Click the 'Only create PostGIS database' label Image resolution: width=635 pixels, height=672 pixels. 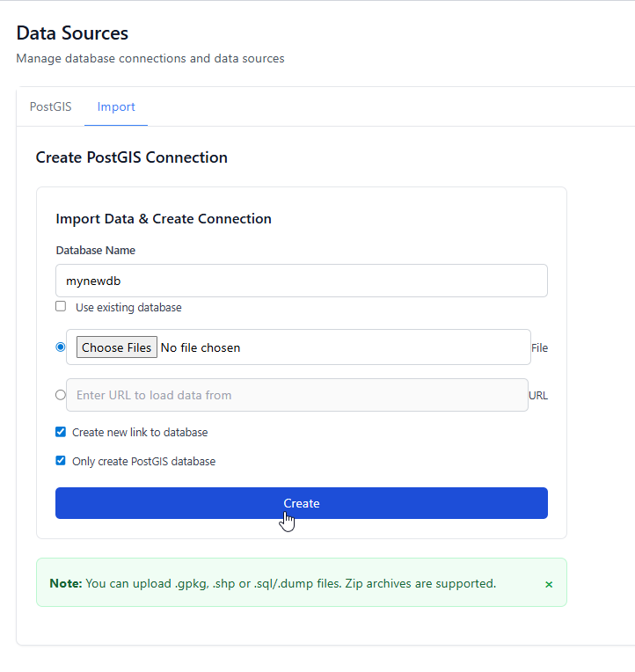[x=143, y=462]
